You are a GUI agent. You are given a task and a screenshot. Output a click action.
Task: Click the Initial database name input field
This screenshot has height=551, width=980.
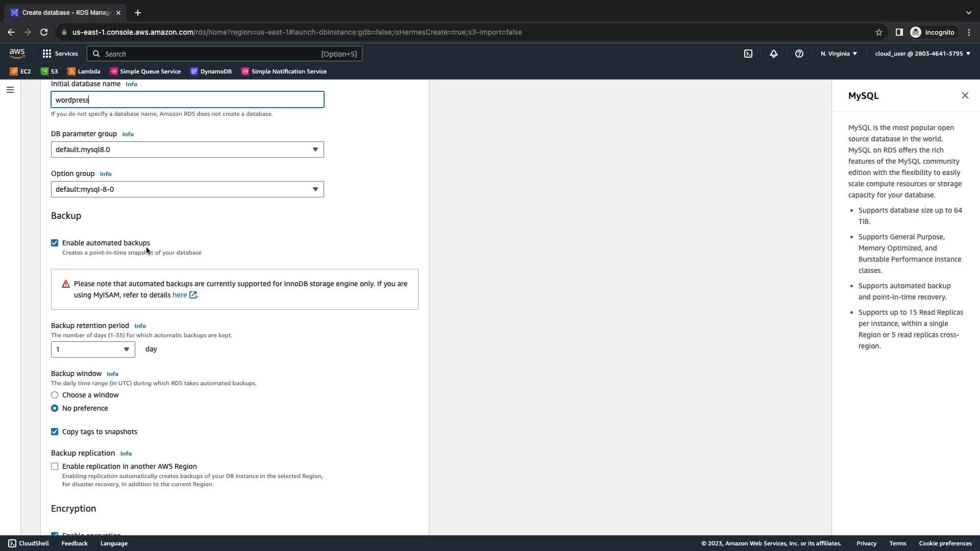(187, 100)
